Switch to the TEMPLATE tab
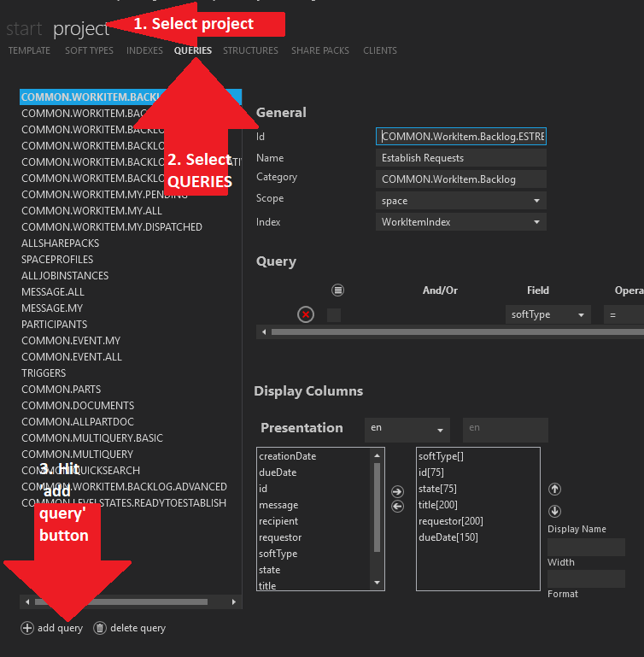Viewport: 644px width, 657px height. 29,50
